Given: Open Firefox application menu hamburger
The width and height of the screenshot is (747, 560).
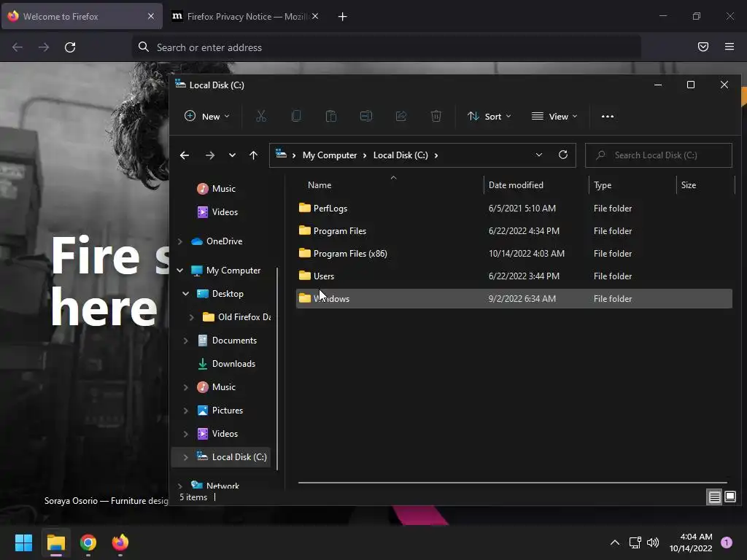Looking at the screenshot, I should (x=729, y=47).
